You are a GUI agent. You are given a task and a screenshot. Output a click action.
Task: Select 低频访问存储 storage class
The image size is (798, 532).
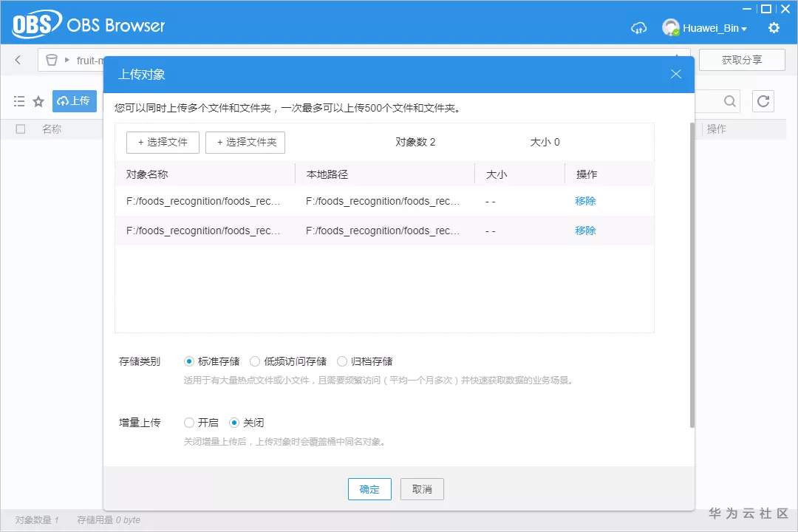pos(255,361)
